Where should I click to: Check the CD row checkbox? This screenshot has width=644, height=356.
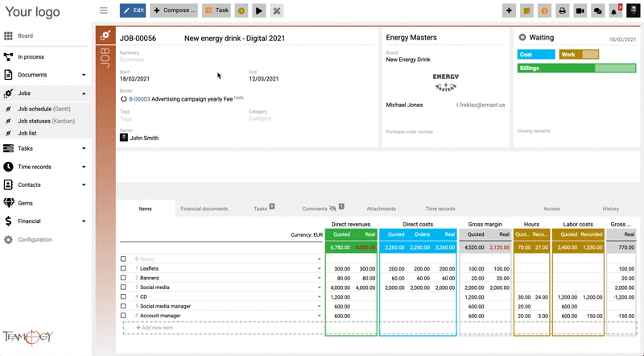coord(123,296)
